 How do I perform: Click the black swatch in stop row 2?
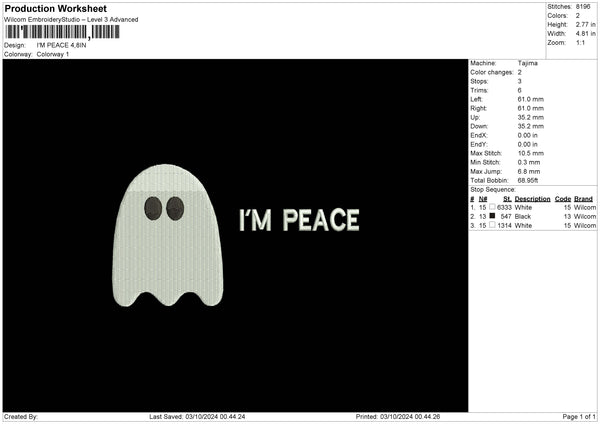tap(492, 216)
